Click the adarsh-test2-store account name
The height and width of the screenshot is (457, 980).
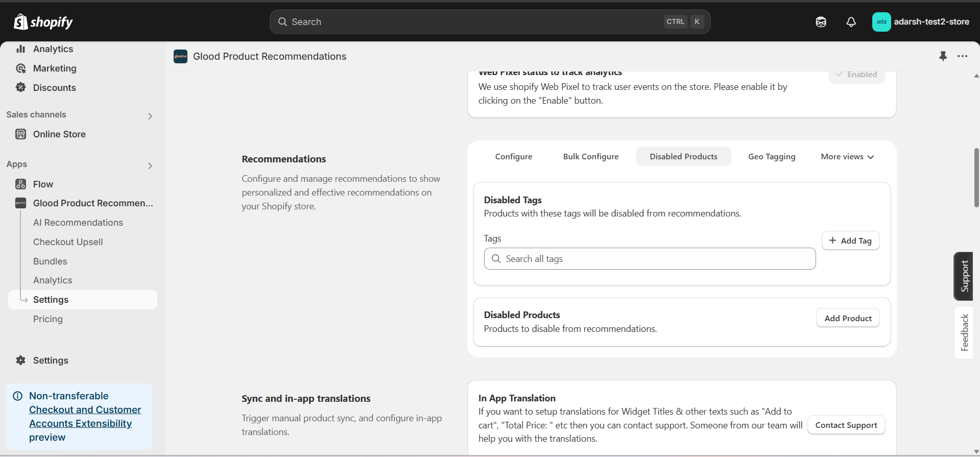931,22
